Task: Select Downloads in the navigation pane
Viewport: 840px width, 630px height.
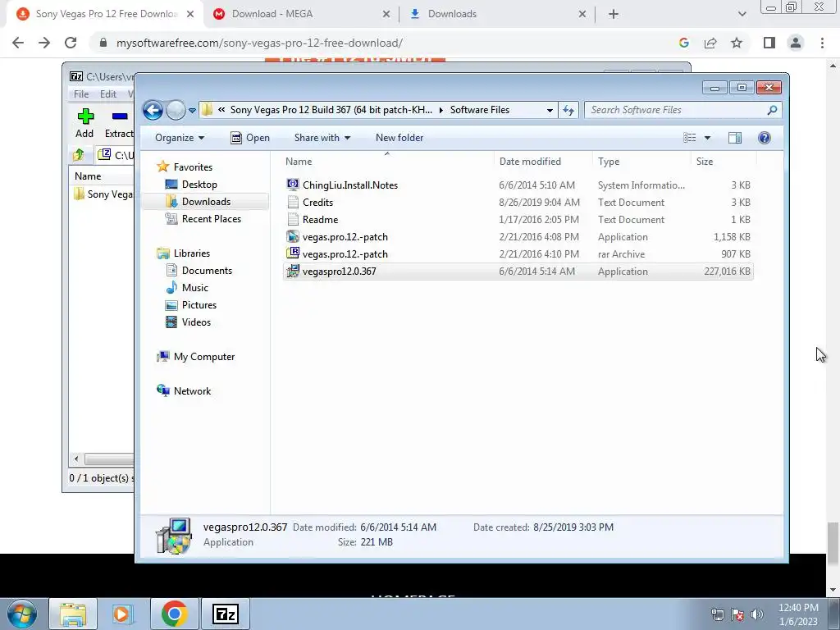Action: click(206, 202)
